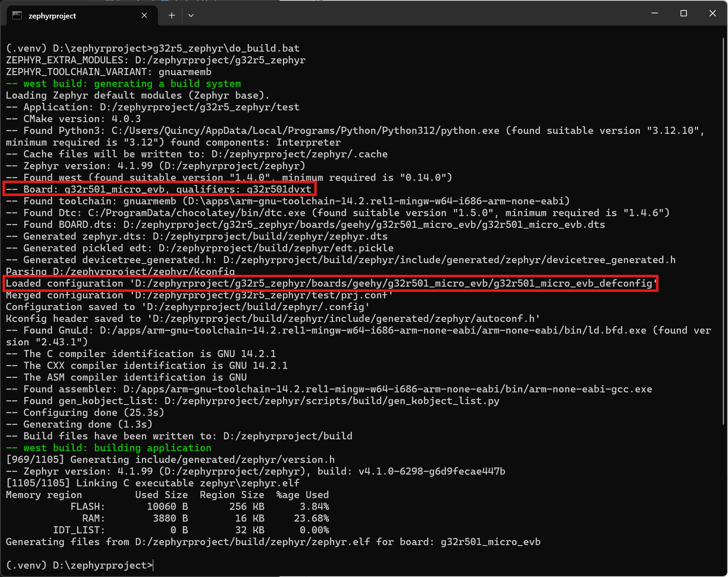Viewport: 728px width, 577px height.
Task: Click the 'Memory region' table header
Action: (44, 495)
